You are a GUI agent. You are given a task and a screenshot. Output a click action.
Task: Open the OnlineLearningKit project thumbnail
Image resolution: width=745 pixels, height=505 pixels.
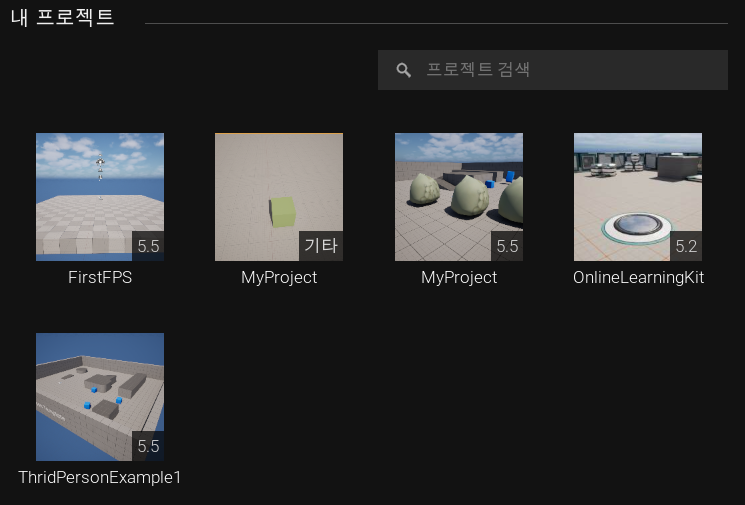pos(638,197)
